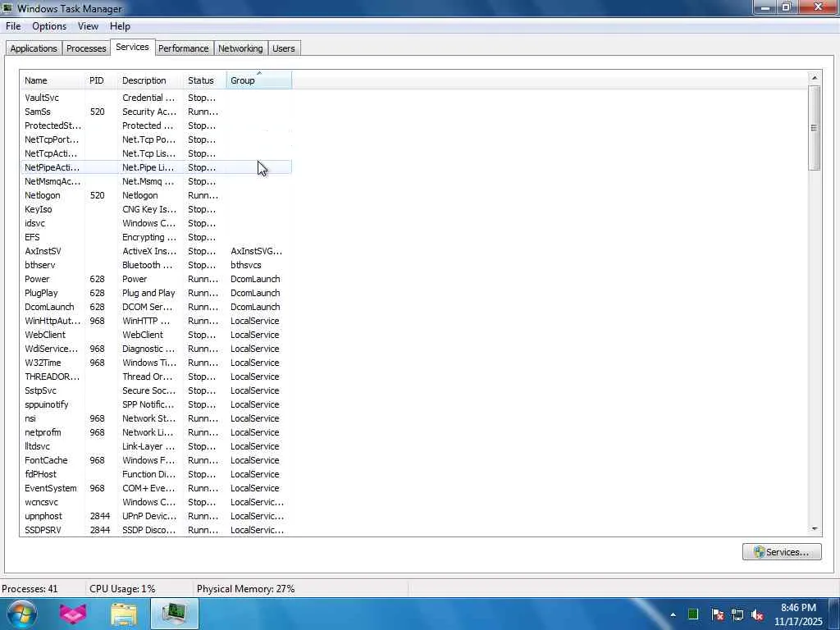The height and width of the screenshot is (630, 840).
Task: Click the muted volume tray icon
Action: point(757,614)
